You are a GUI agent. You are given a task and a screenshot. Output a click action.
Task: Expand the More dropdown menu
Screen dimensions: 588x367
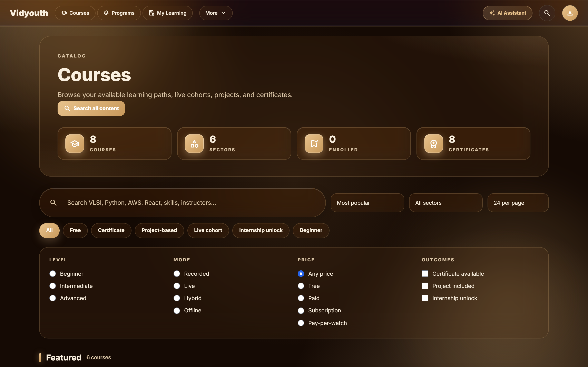(216, 13)
